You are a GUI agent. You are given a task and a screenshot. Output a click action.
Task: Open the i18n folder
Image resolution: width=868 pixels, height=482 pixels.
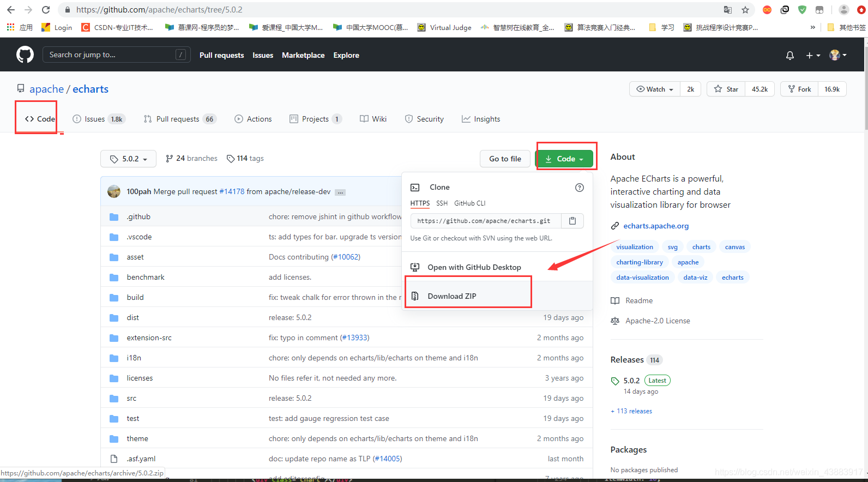(134, 358)
